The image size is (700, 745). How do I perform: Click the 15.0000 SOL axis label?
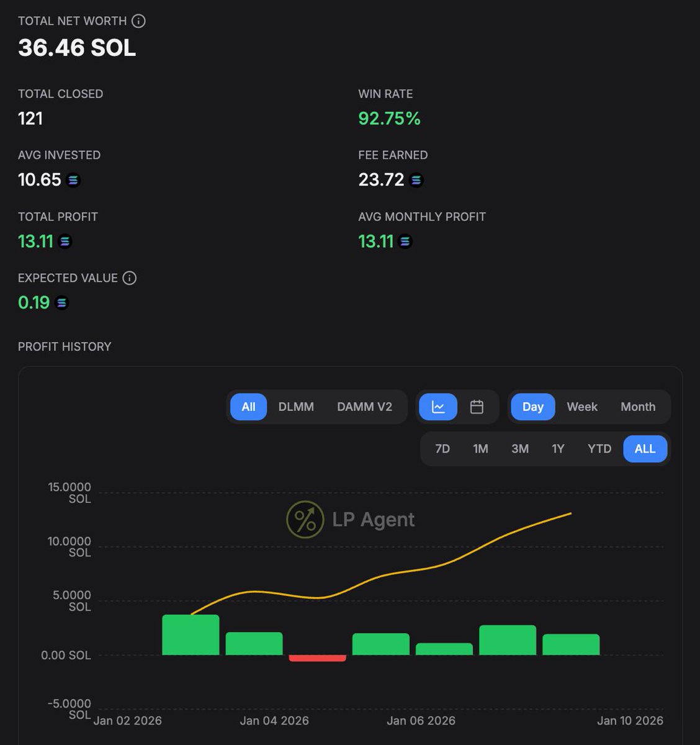pyautogui.click(x=70, y=492)
